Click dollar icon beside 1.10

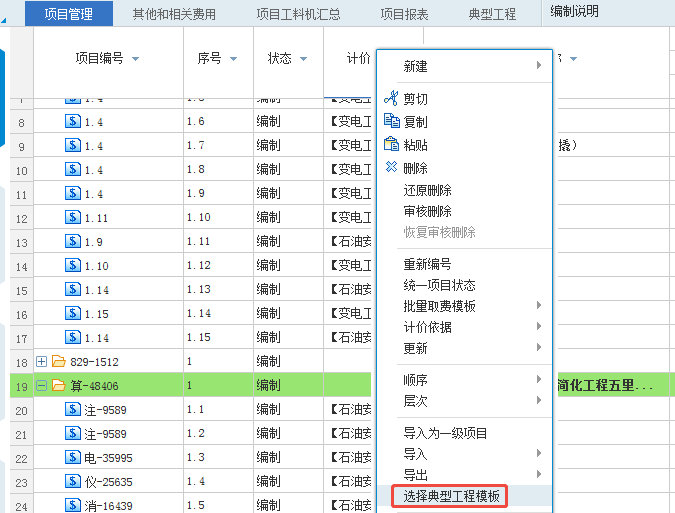[73, 266]
